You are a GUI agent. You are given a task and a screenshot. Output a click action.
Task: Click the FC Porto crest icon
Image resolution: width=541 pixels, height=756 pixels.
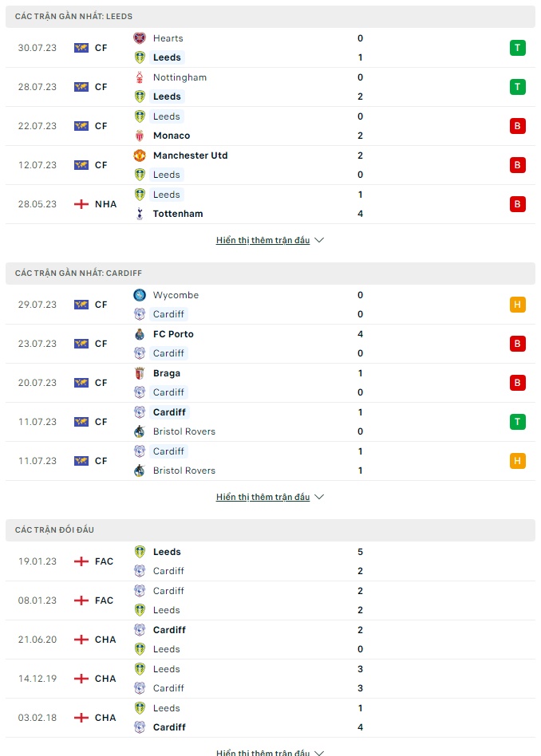(140, 334)
